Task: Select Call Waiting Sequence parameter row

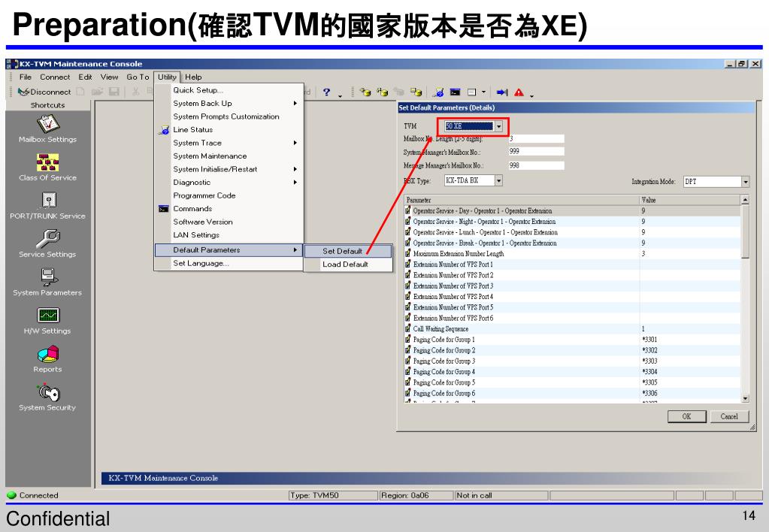Action: click(x=572, y=329)
